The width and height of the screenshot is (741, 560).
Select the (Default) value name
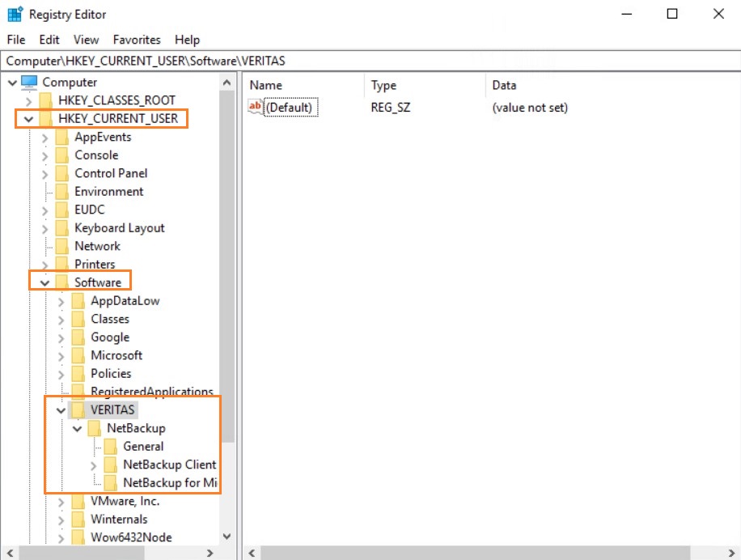pos(290,108)
